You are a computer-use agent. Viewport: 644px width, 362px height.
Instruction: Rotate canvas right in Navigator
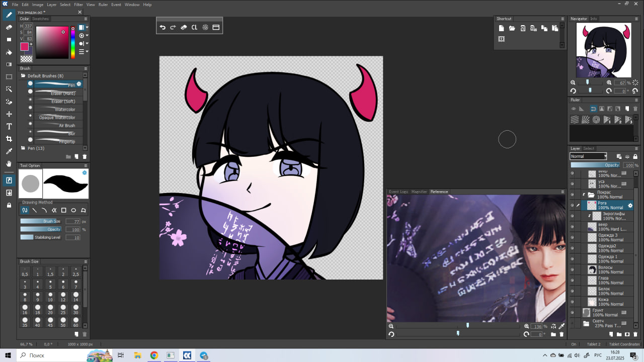609,91
